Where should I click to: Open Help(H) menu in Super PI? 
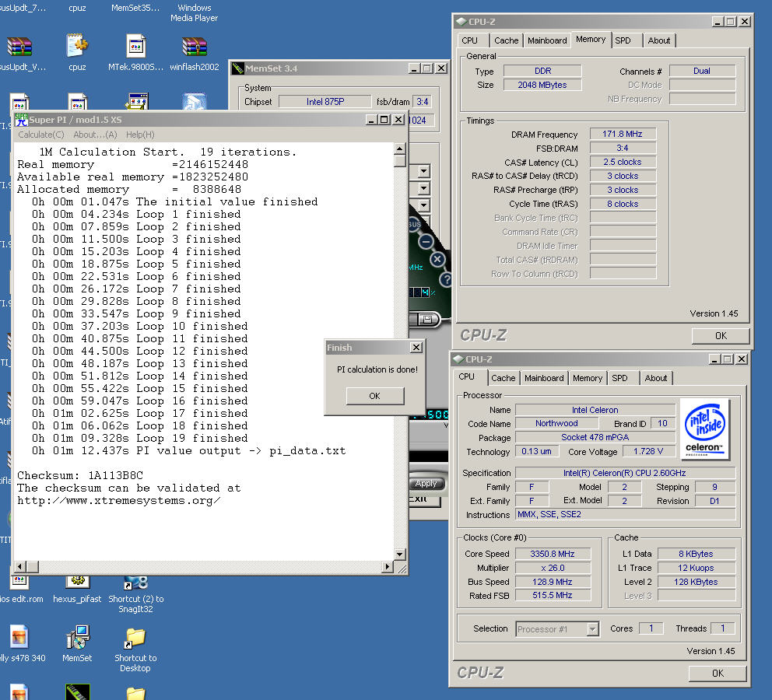click(x=140, y=135)
